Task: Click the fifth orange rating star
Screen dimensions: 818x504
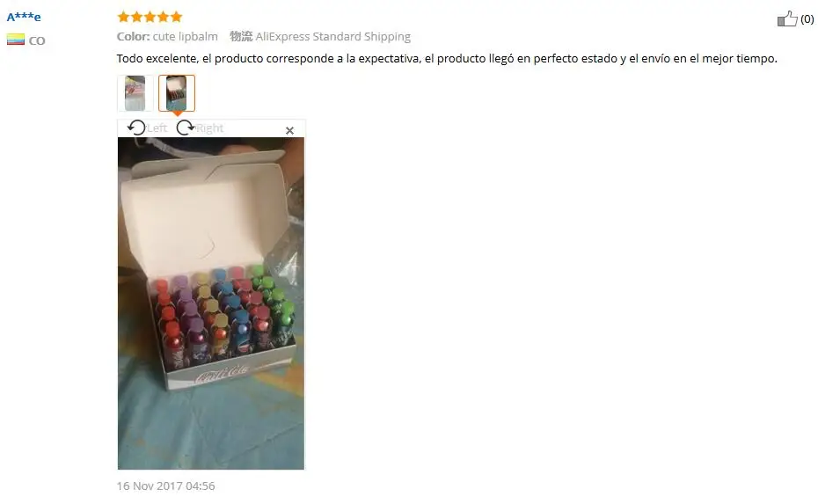Action: pos(176,17)
